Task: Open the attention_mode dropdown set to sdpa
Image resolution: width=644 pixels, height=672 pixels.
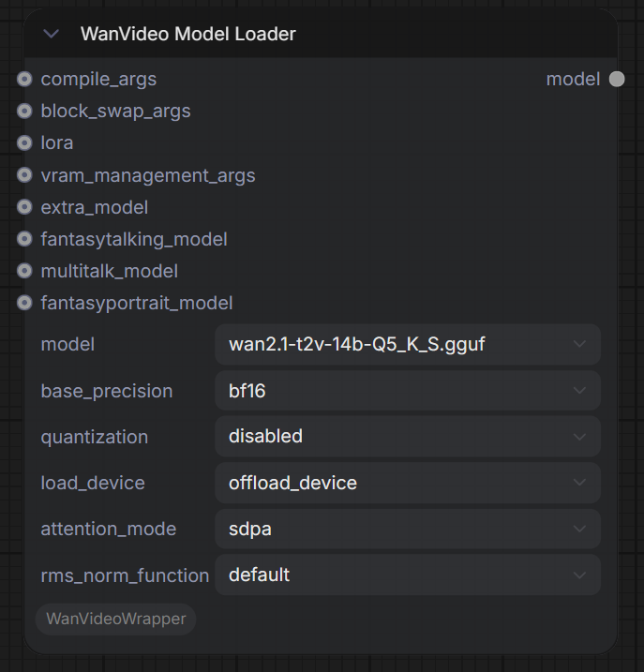Action: (408, 529)
